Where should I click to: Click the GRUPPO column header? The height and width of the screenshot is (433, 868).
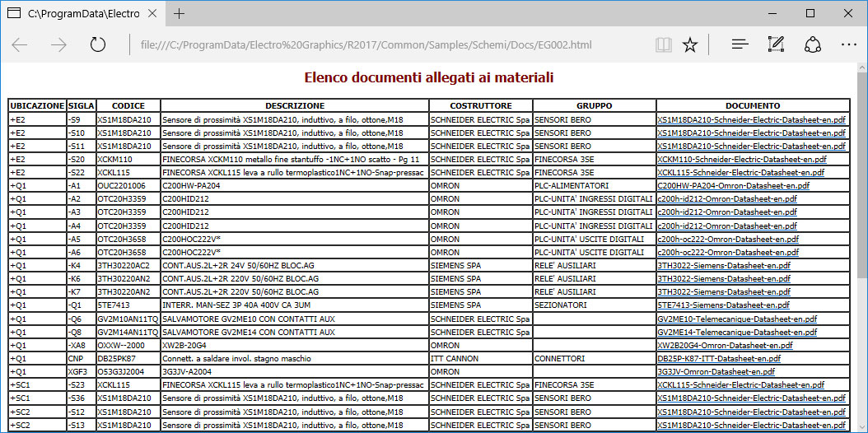tap(595, 105)
